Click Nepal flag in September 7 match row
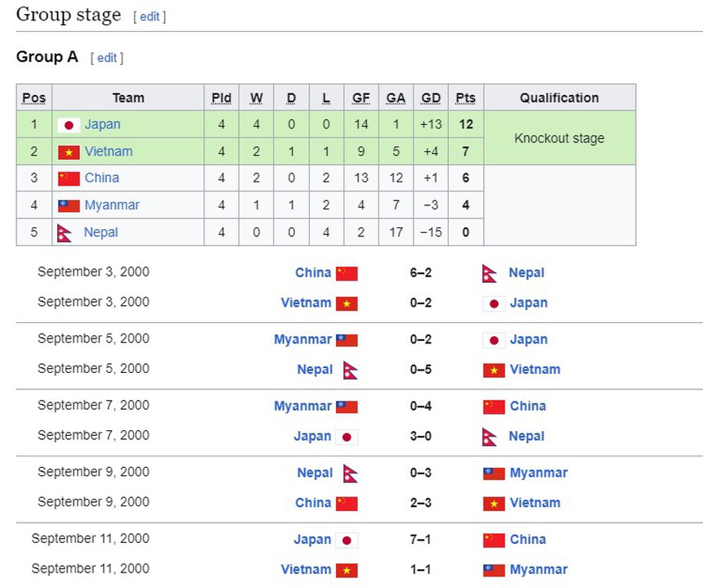 (x=490, y=437)
